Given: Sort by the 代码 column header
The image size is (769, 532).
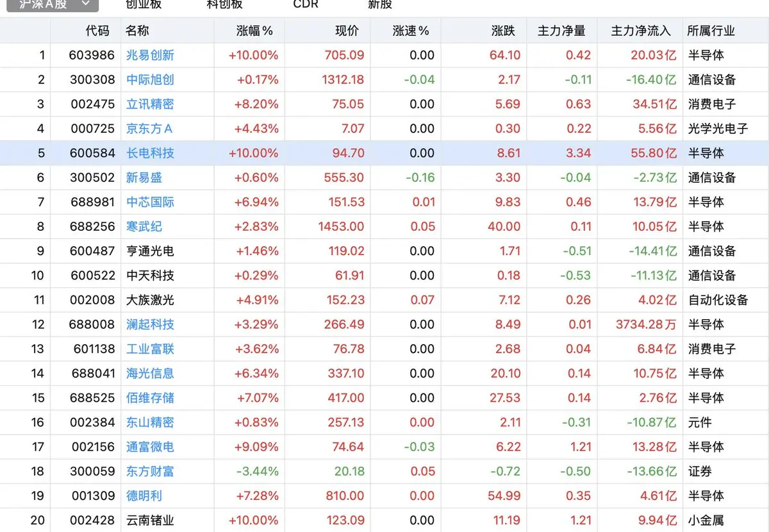Looking at the screenshot, I should tap(97, 31).
